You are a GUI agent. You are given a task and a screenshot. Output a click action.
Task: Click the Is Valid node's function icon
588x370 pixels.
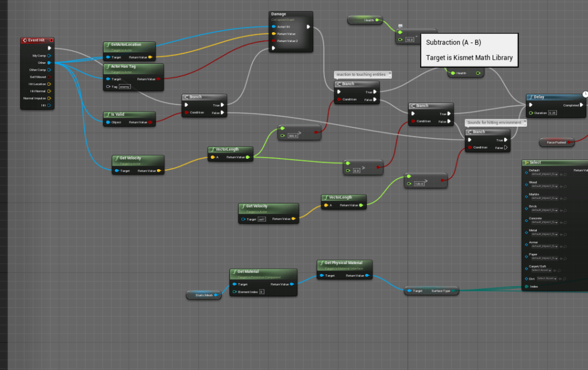click(x=108, y=115)
